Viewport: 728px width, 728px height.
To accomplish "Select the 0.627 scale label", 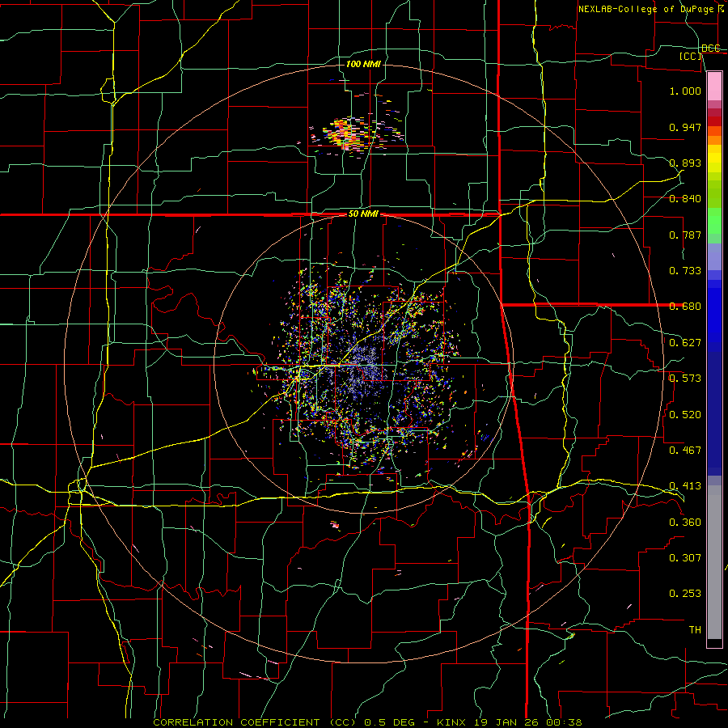I will 685,342.
